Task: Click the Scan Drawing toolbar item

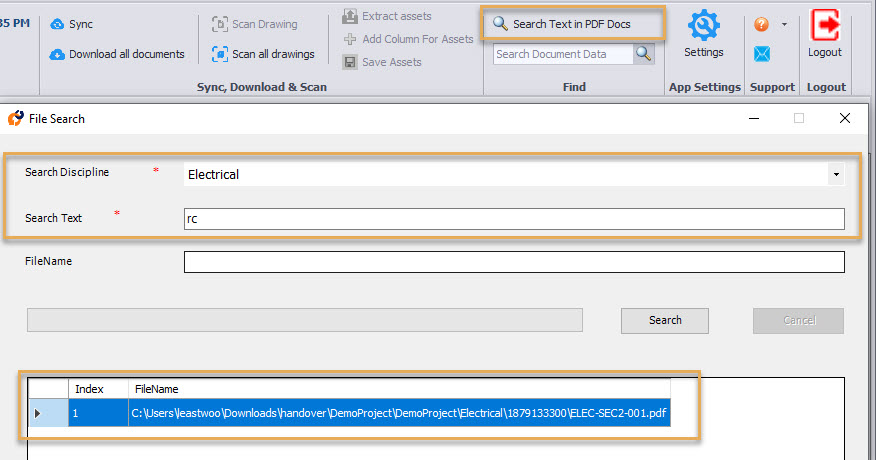Action: click(x=254, y=24)
